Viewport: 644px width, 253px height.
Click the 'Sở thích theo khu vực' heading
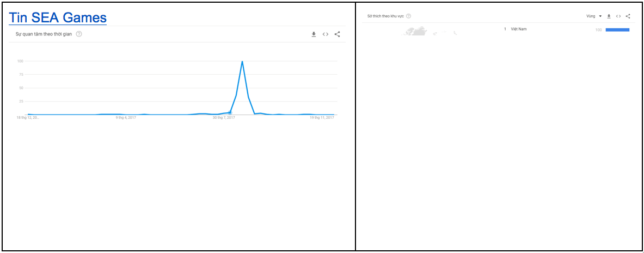385,16
